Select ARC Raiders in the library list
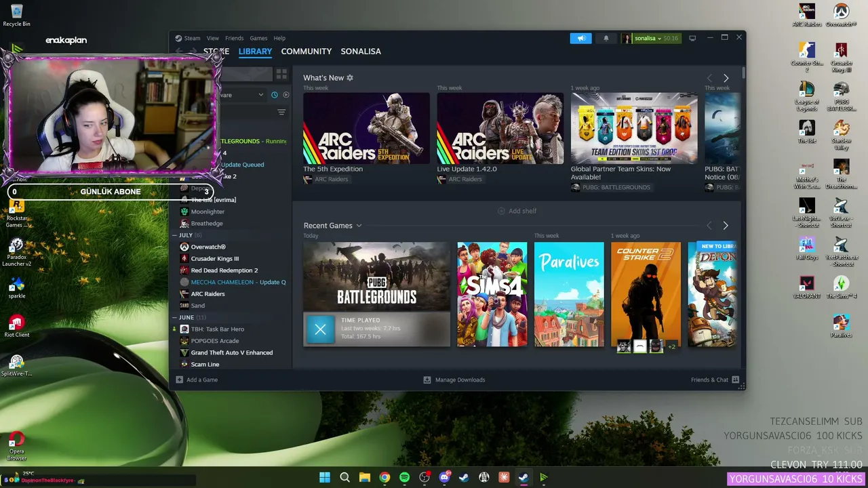The image size is (868, 488). [x=208, y=294]
